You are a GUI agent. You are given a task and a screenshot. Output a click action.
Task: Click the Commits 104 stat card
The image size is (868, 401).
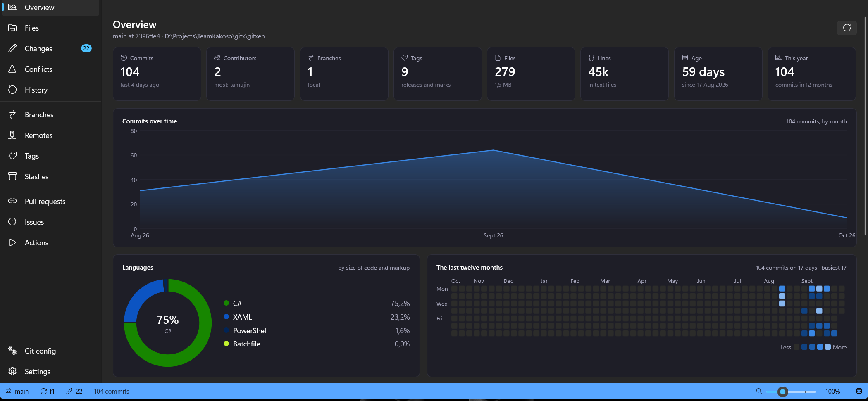tap(157, 74)
